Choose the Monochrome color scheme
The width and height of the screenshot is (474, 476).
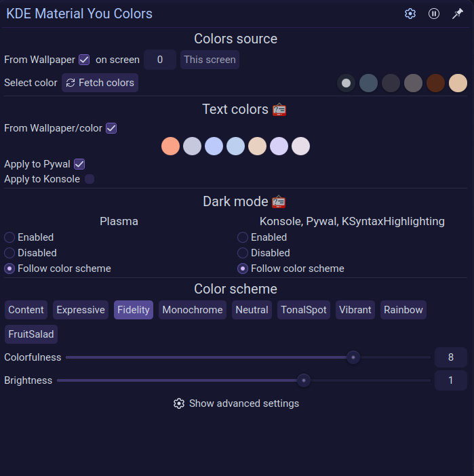pyautogui.click(x=193, y=310)
